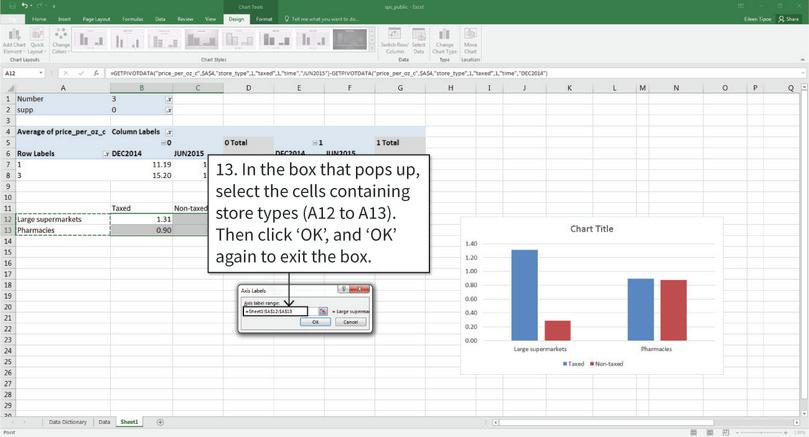Screen dimensions: 809x437
Task: Switch to Data Dictionary sheet tab
Action: pyautogui.click(x=68, y=422)
